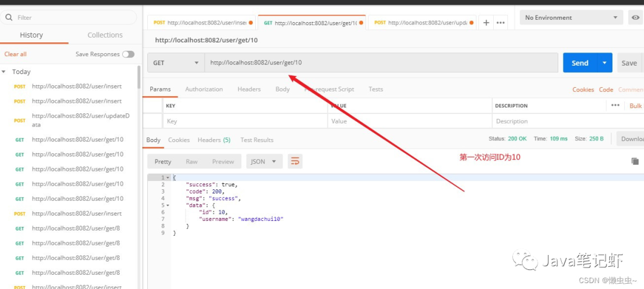Click the Description parameter input cell
The width and height of the screenshot is (644, 289).
click(568, 121)
